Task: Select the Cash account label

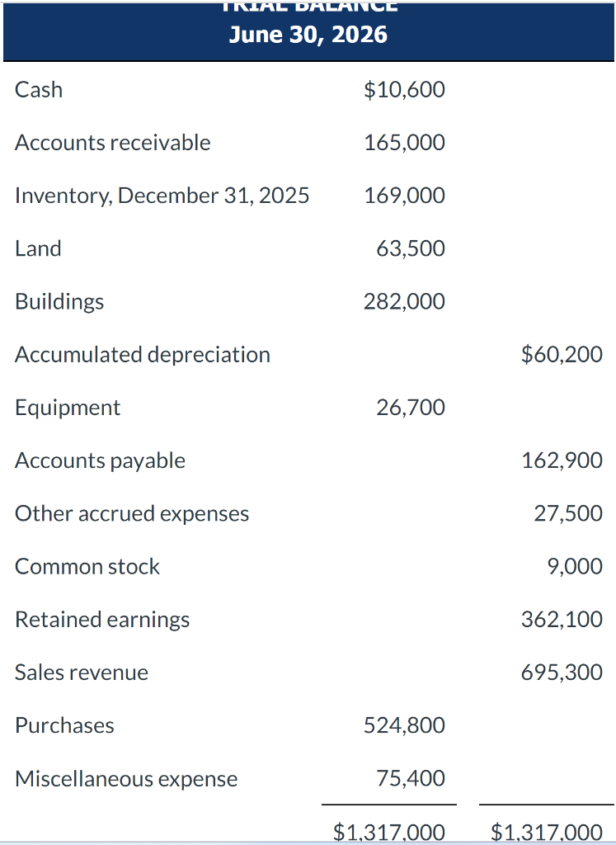Action: [x=39, y=89]
